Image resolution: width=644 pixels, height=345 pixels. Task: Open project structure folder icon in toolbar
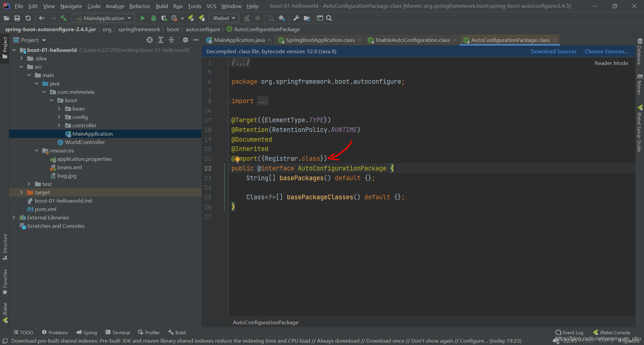[x=307, y=18]
